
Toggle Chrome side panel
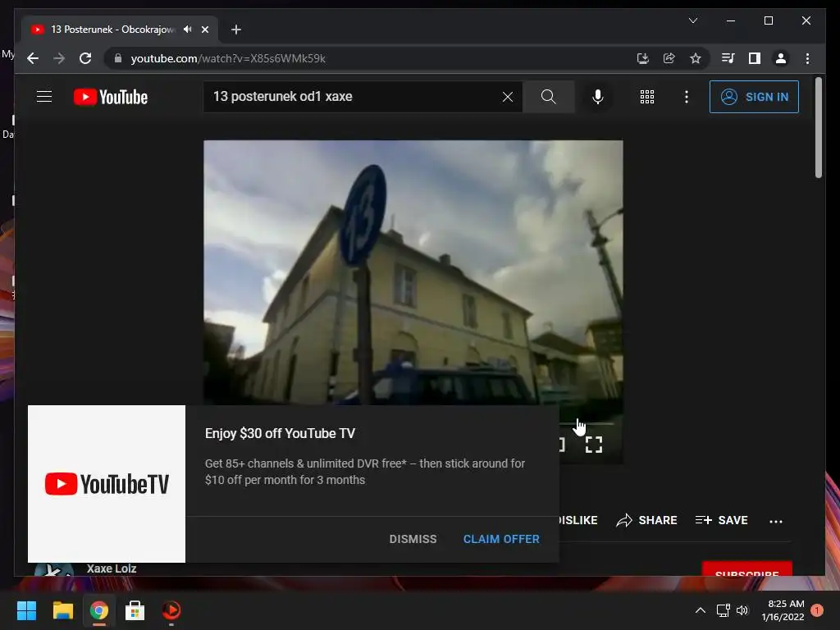pyautogui.click(x=755, y=58)
